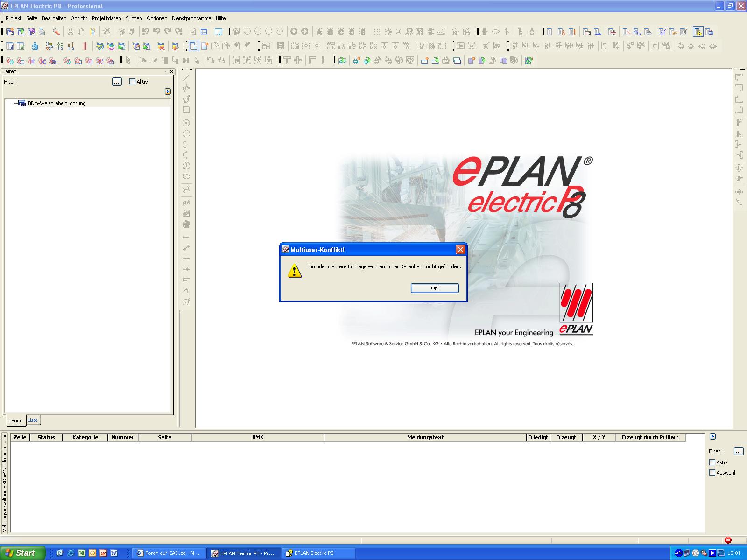Switch to EPLAN Electric P8 help taskbar item

318,553
